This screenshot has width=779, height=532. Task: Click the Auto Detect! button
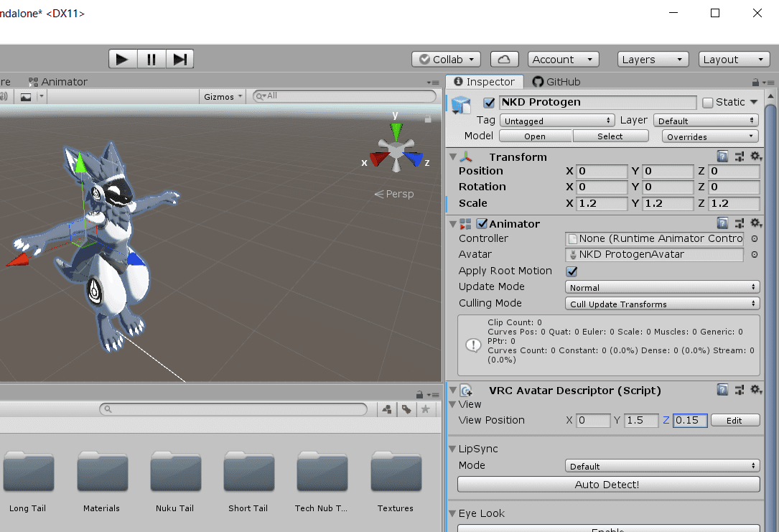pyautogui.click(x=607, y=485)
